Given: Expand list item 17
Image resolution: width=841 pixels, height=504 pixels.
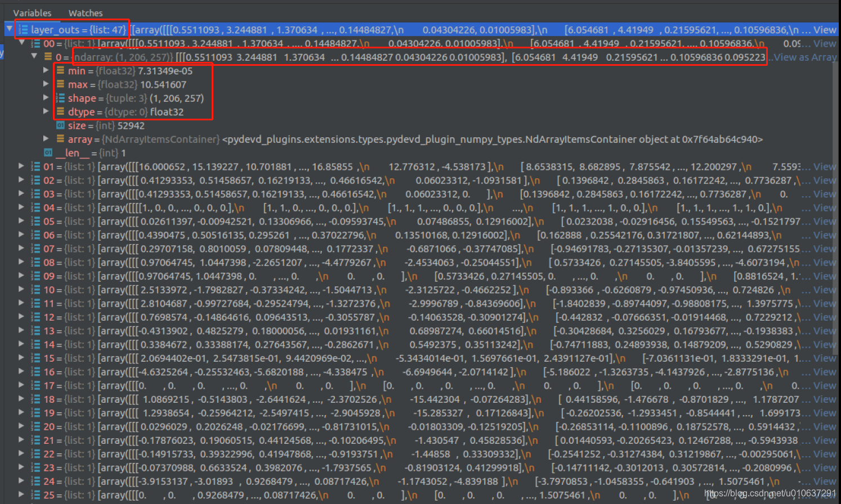Looking at the screenshot, I should click(x=21, y=385).
